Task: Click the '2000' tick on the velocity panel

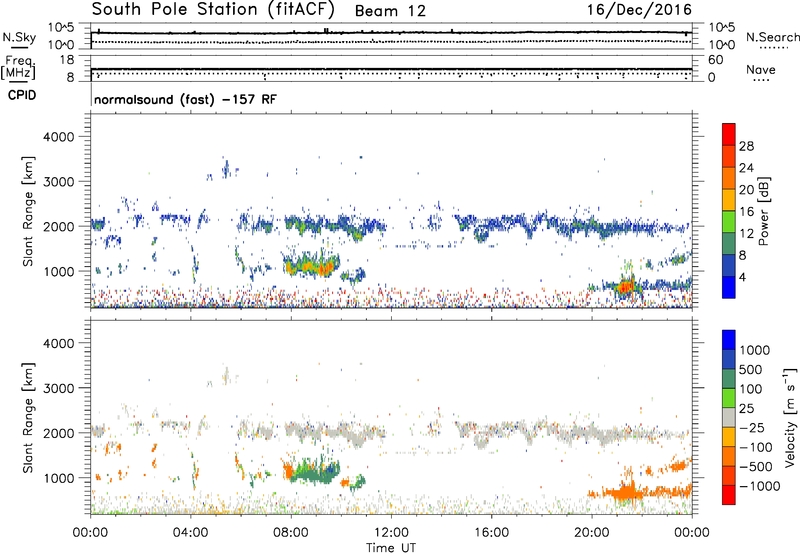Action: [x=58, y=433]
